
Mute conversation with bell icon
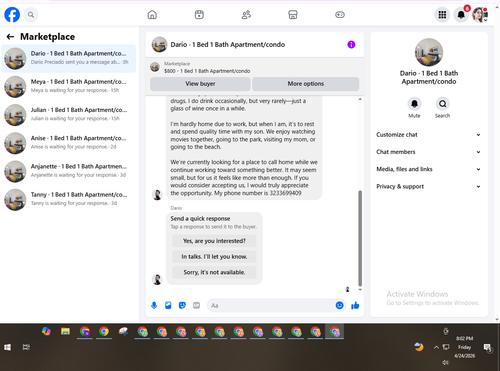click(414, 104)
